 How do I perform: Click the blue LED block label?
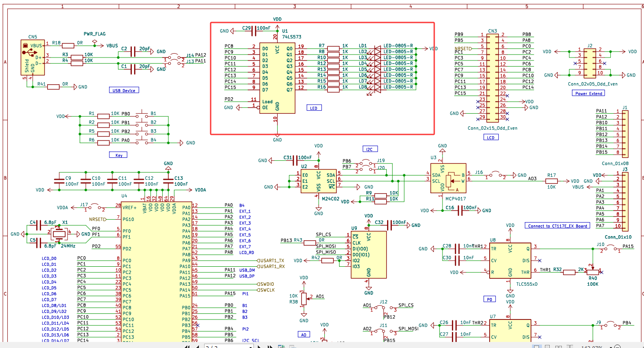(314, 108)
